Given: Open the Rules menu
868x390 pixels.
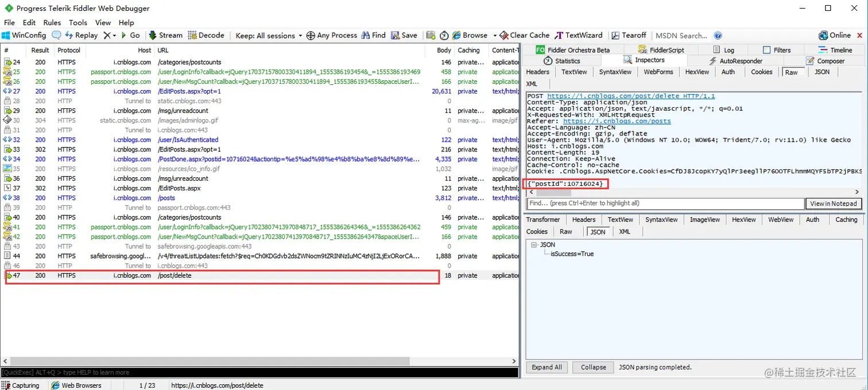Looking at the screenshot, I should (52, 22).
